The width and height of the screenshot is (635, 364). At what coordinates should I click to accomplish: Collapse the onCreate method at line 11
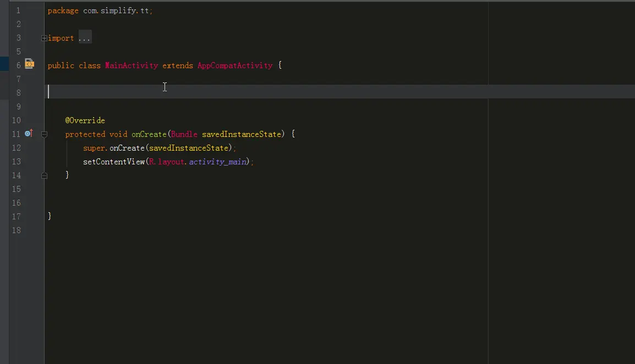pyautogui.click(x=45, y=134)
